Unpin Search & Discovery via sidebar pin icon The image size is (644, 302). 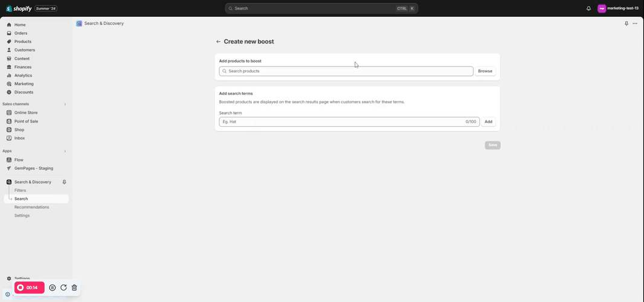pos(64,182)
